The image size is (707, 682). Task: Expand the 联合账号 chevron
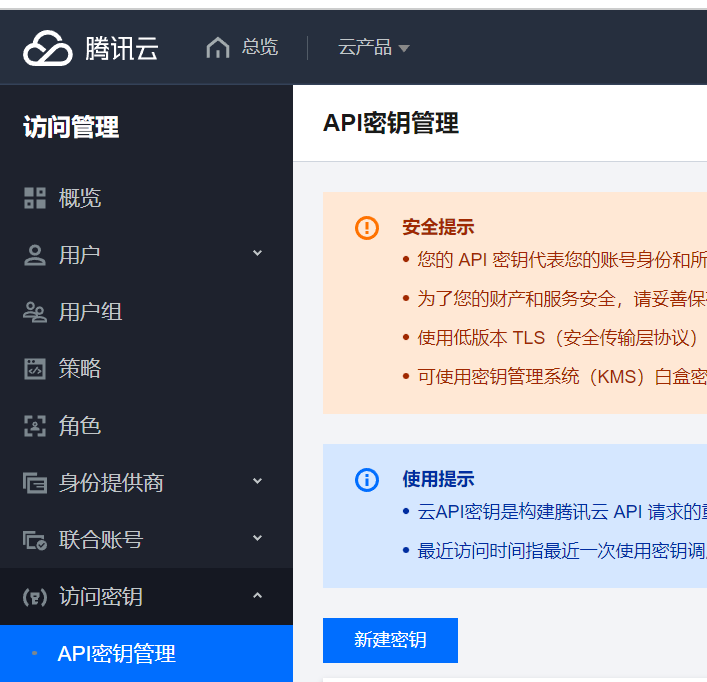(x=257, y=538)
